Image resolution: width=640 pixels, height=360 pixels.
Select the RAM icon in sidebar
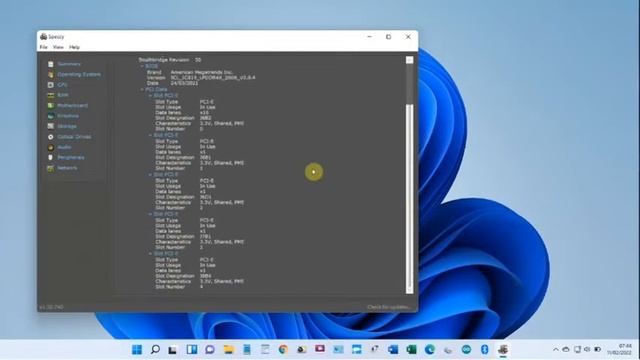click(51, 95)
